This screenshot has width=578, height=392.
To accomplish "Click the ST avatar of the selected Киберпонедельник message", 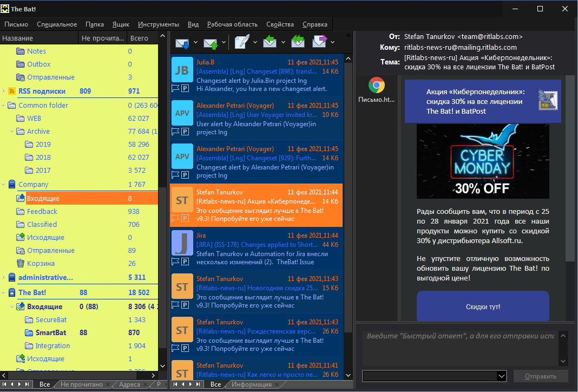I will coord(182,199).
